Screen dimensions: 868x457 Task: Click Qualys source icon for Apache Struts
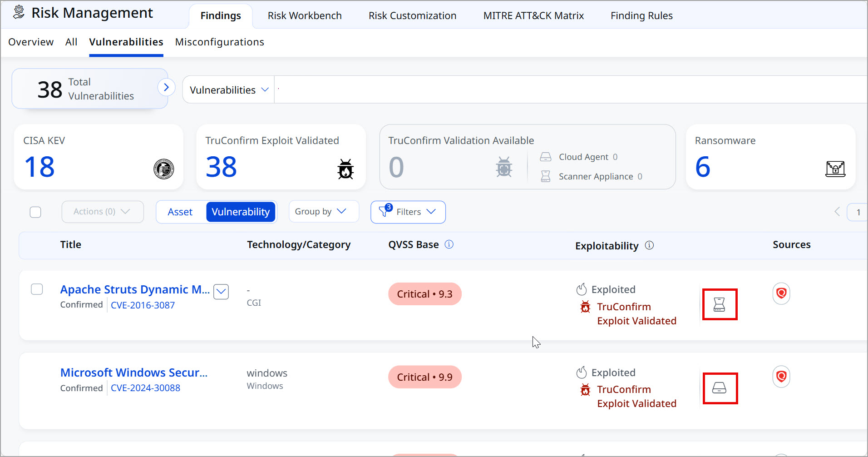(781, 293)
